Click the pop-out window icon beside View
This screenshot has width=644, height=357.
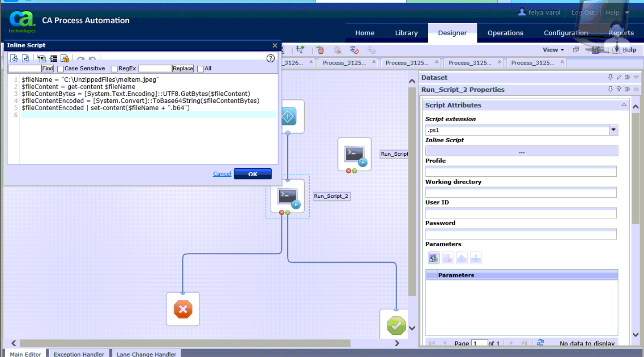click(x=576, y=50)
